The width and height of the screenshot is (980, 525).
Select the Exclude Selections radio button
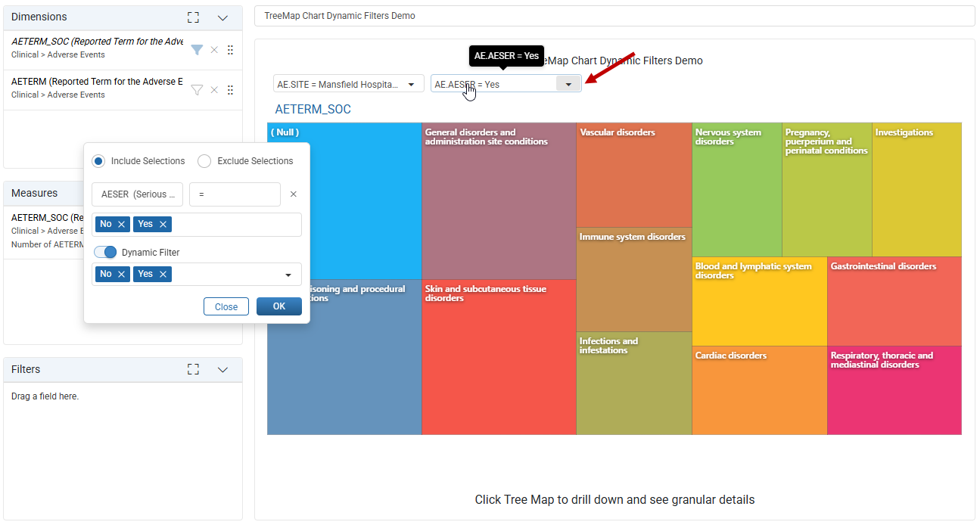(204, 161)
